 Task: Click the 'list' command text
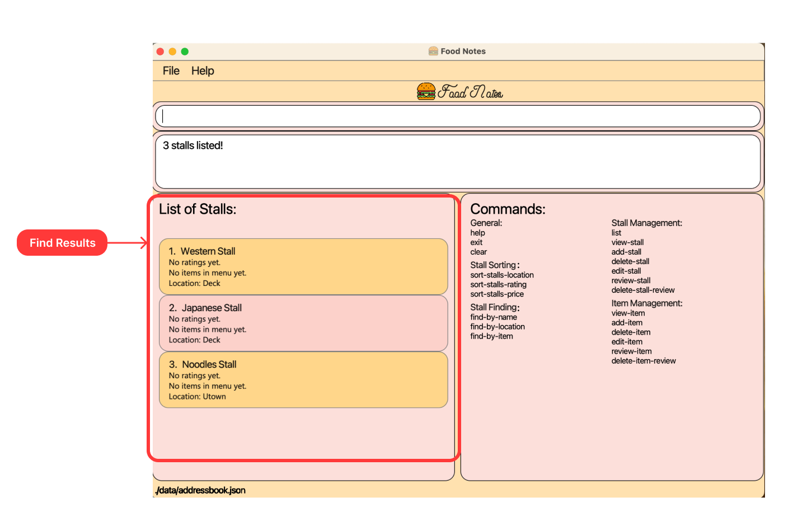(x=616, y=233)
